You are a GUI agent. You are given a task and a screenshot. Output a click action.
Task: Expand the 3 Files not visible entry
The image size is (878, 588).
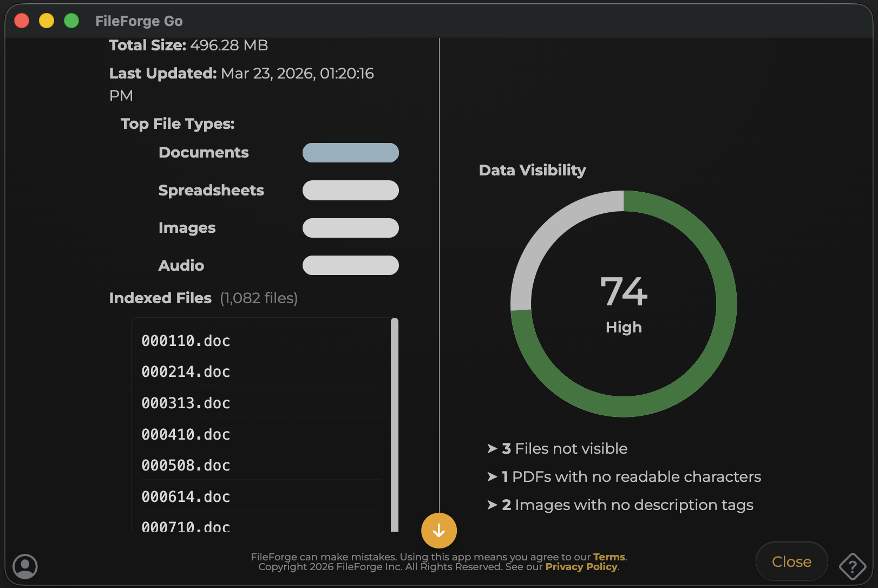(557, 448)
